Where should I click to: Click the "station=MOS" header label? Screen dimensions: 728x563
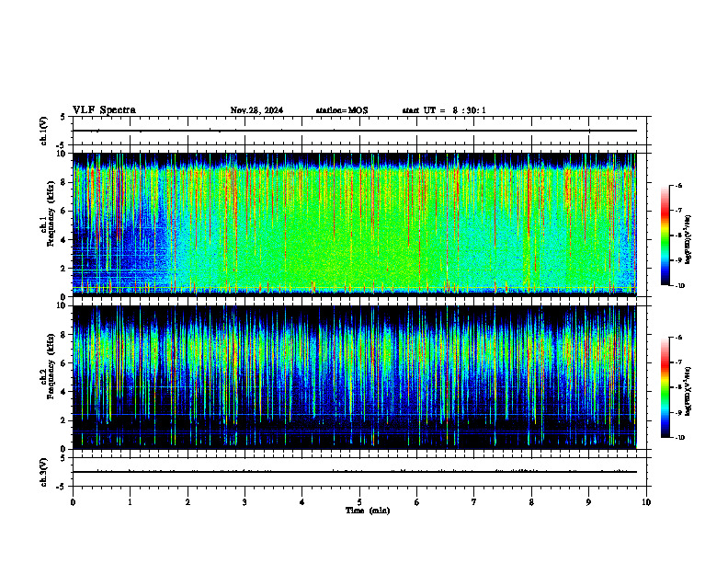point(342,110)
